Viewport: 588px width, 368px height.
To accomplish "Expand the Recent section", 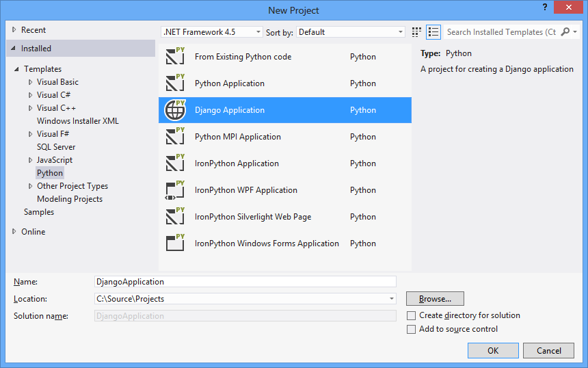I will 14,29.
